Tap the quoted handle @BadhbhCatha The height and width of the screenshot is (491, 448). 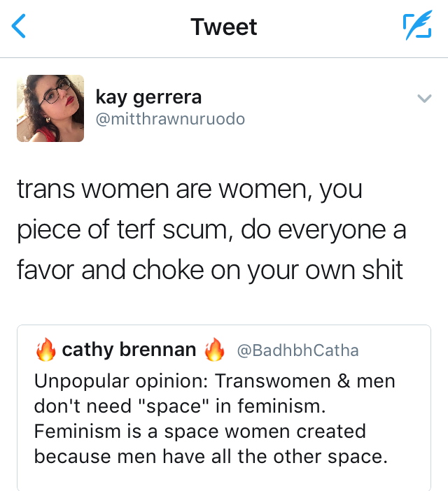pyautogui.click(x=298, y=350)
